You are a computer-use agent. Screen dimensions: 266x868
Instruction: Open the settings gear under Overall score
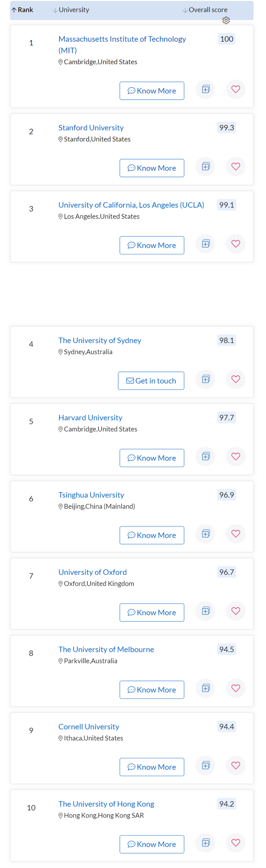(226, 20)
